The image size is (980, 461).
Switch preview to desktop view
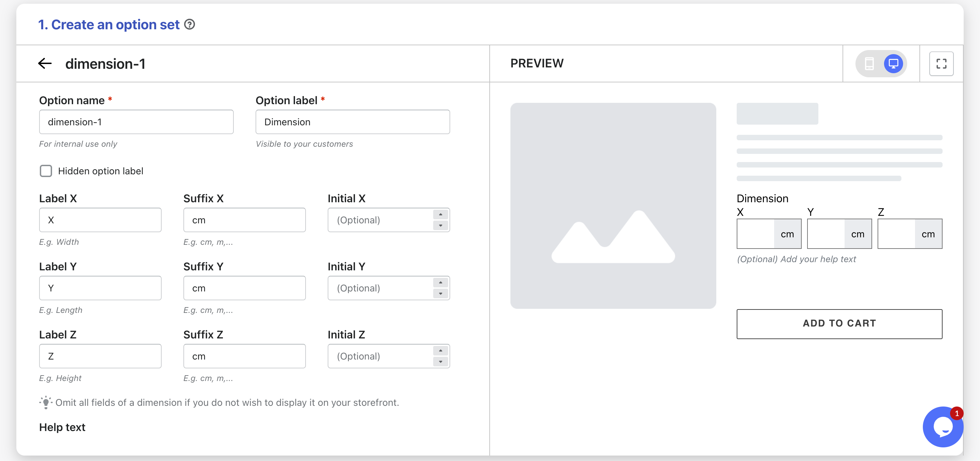[893, 64]
